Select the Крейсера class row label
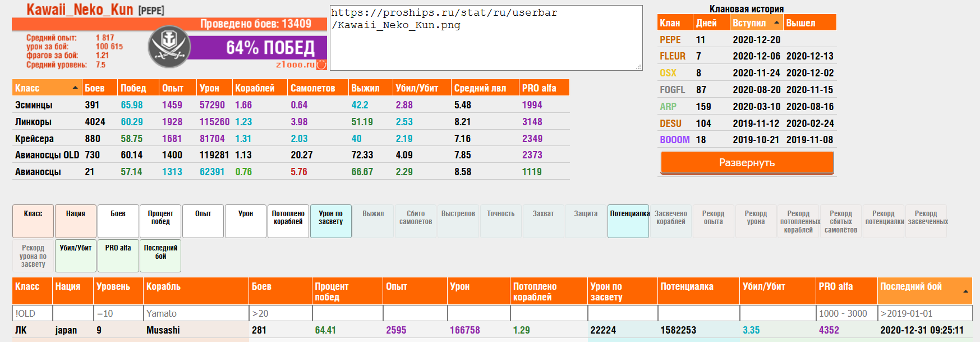This screenshot has width=980, height=342. 34,139
